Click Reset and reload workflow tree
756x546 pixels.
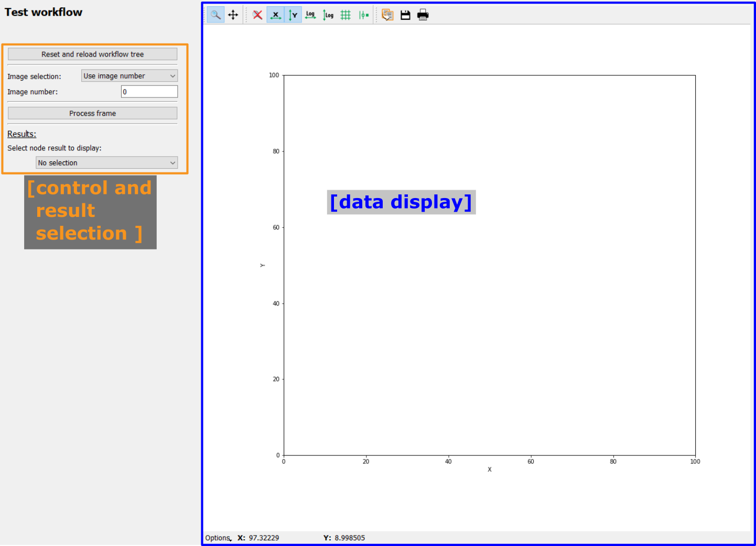(92, 54)
